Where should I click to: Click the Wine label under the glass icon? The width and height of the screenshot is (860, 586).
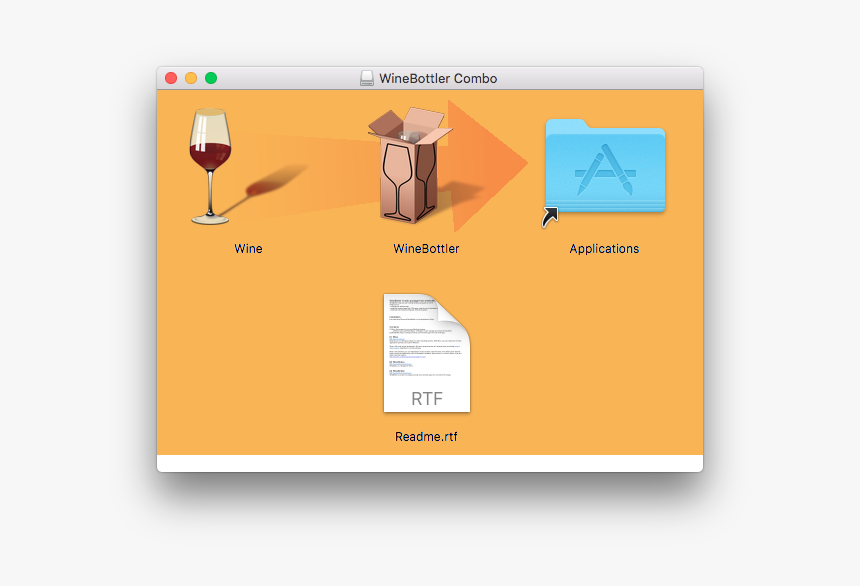(x=248, y=249)
